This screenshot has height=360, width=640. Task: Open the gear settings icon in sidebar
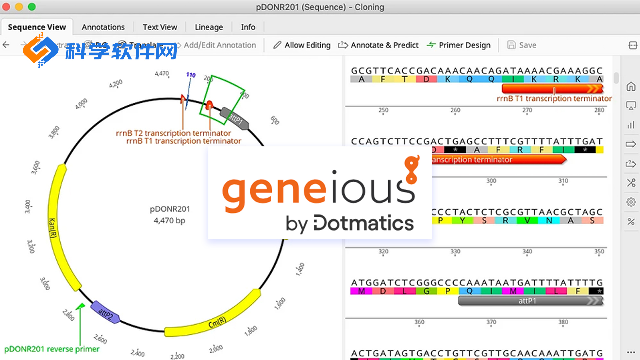631,202
